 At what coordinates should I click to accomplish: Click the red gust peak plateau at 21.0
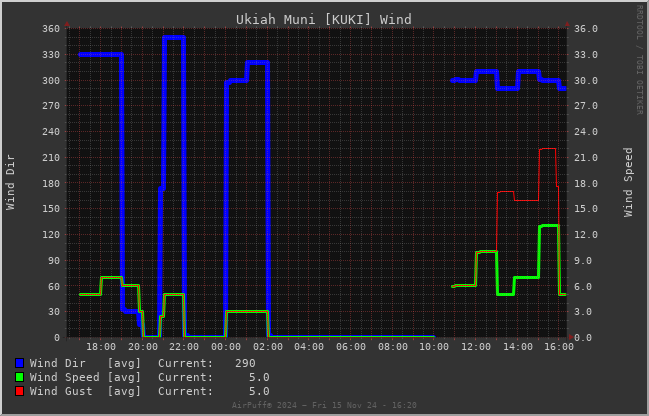pyautogui.click(x=548, y=149)
